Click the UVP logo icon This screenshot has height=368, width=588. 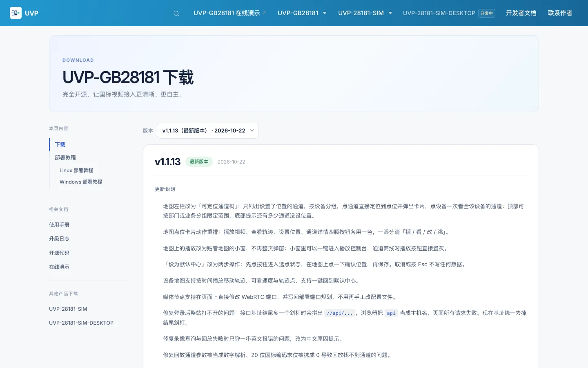(16, 13)
